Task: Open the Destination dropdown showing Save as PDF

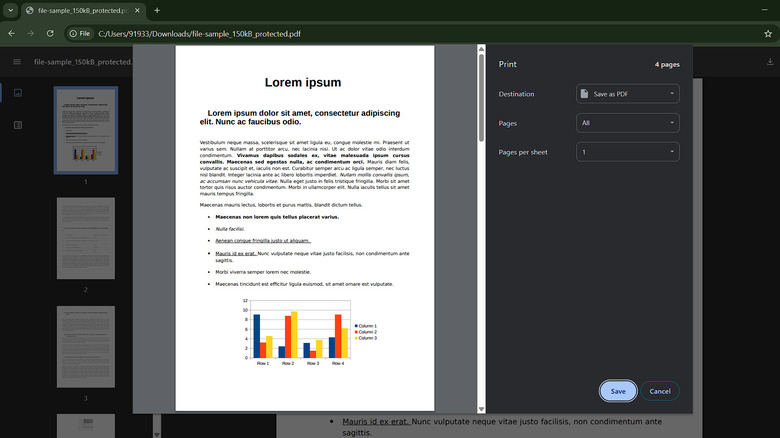Action: point(628,94)
